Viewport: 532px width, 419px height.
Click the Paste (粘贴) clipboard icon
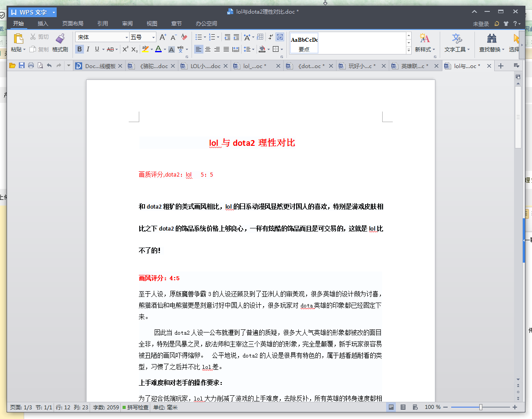[x=18, y=38]
